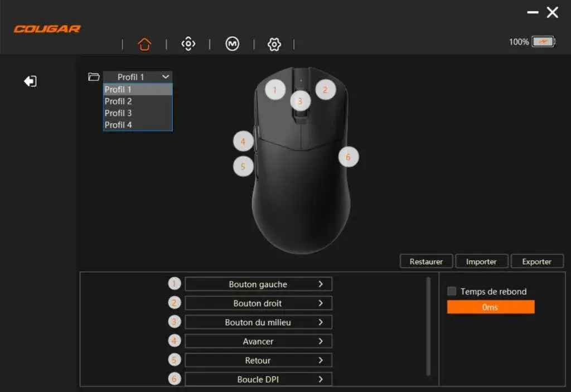Viewport: 571px width, 392px height.
Task: Open the Home lighting/buttons page via the house icon
Action: tap(144, 43)
